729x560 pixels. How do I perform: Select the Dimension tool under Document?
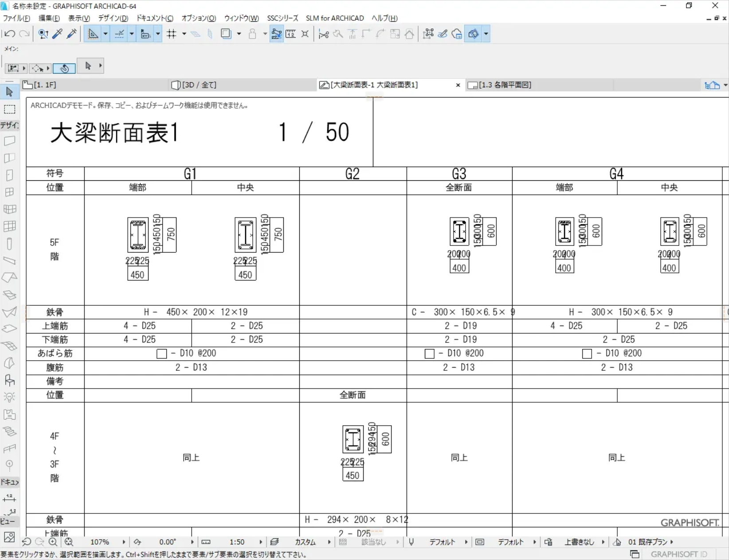[9, 498]
